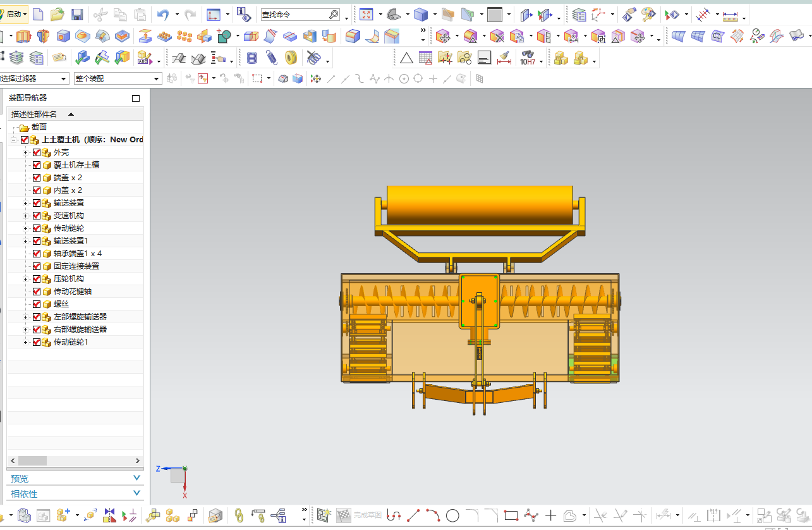Screen dimensions: 812x530
Task: Select the Revolve tool icon
Action: [x=43, y=36]
